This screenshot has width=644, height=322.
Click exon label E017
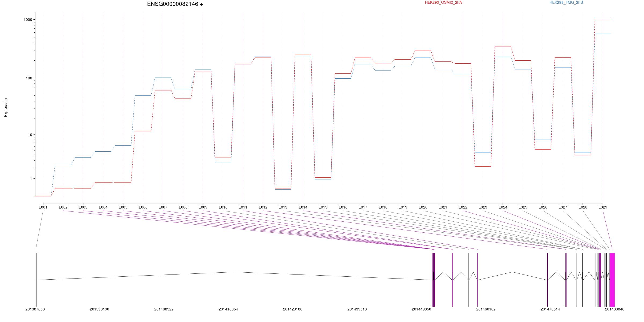pos(363,207)
